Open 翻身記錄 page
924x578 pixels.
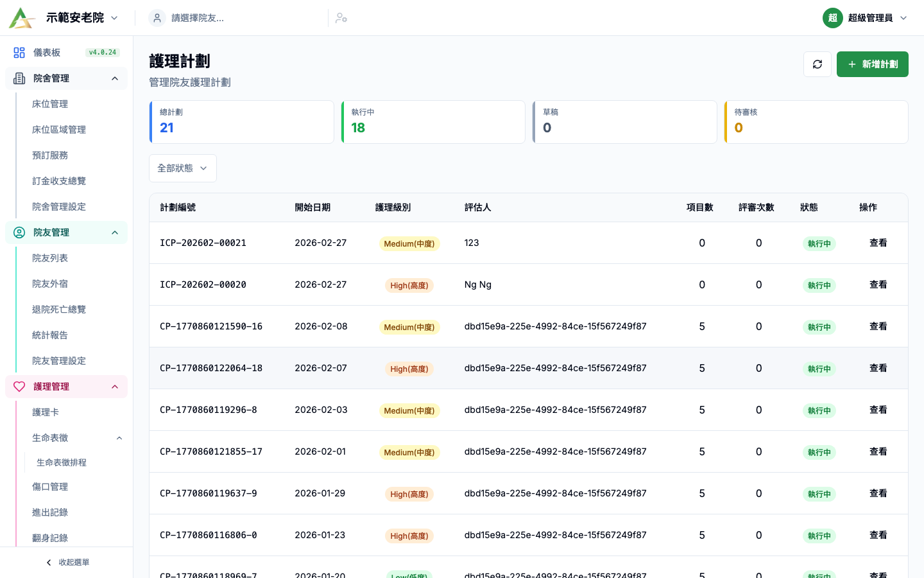(x=50, y=538)
